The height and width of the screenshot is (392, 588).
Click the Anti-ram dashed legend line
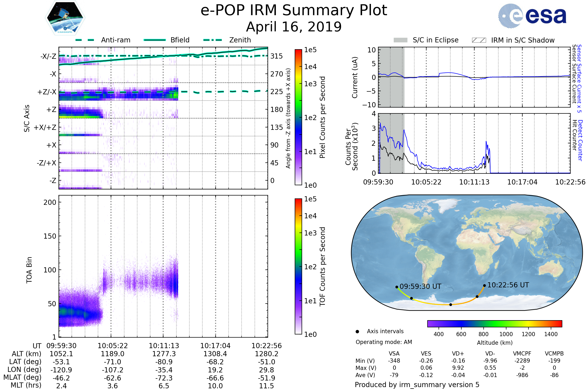85,40
